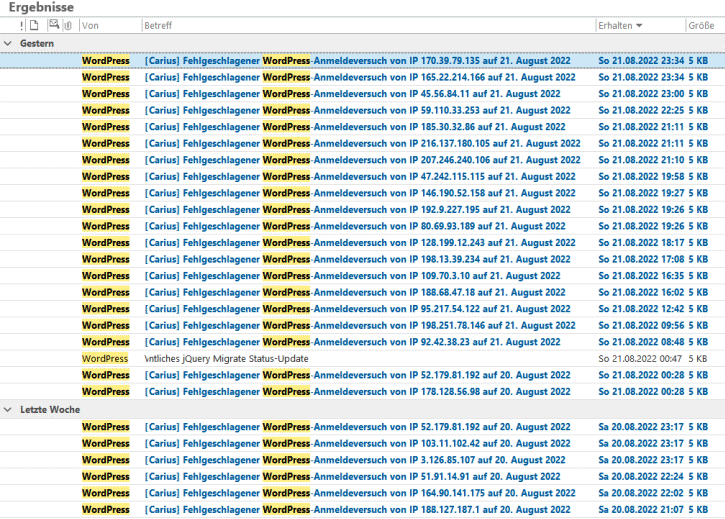Open mail from IP 165.22.214.166
The width and height of the screenshot is (725, 519).
click(362, 77)
